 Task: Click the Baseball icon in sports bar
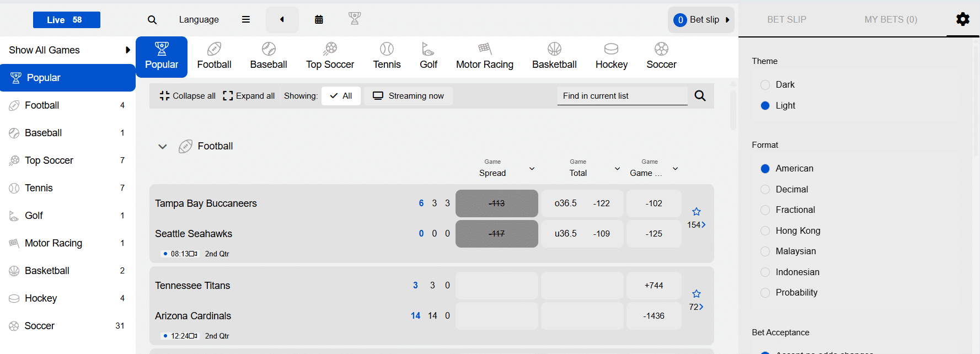(x=269, y=49)
